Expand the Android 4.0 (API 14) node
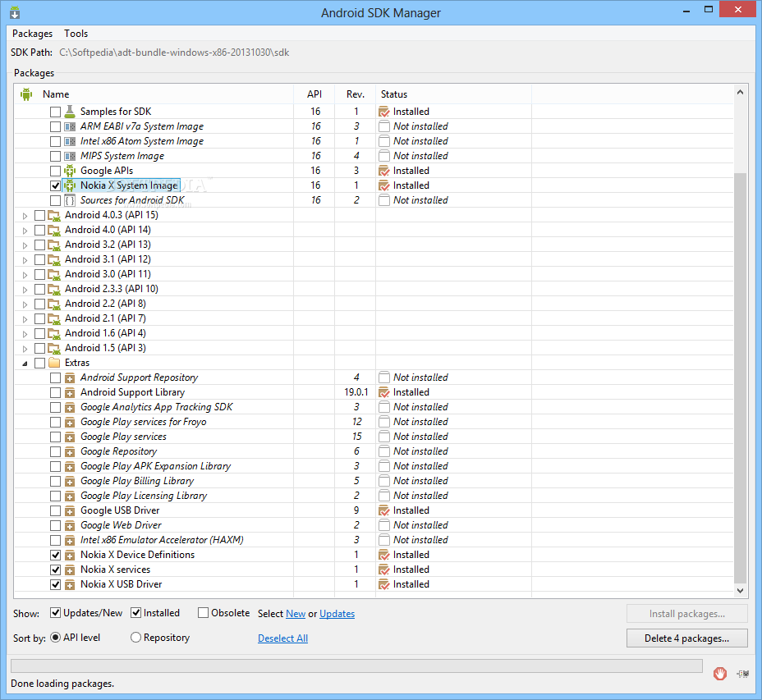This screenshot has height=700, width=762. [x=25, y=231]
